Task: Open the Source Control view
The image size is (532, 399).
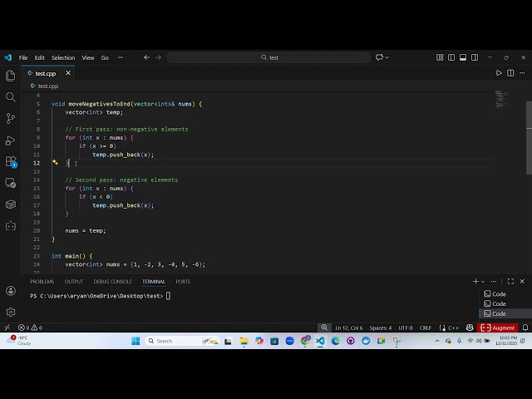Action: (x=11, y=119)
